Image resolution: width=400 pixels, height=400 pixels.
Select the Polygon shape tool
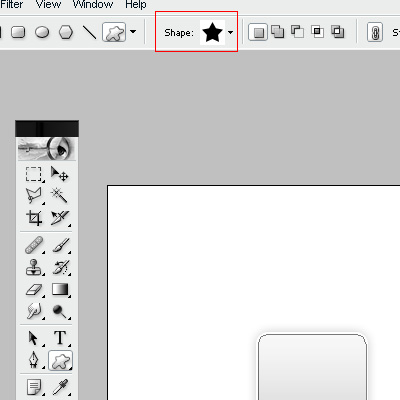66,32
